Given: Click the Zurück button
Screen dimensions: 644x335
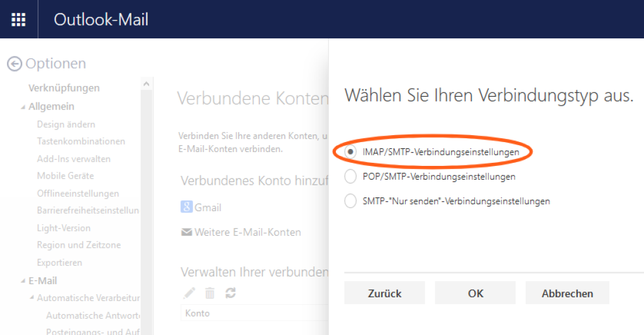Looking at the screenshot, I should 384,293.
